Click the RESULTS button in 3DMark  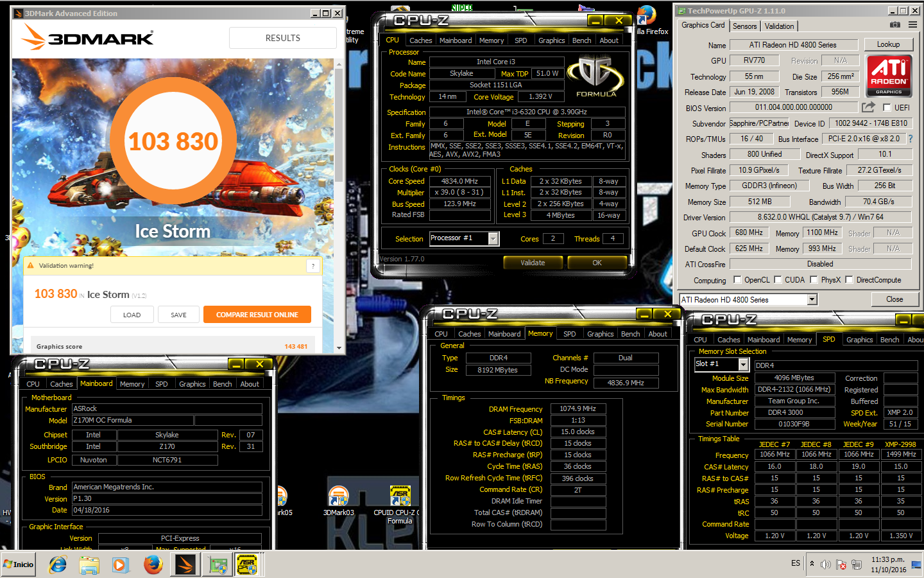tap(283, 38)
